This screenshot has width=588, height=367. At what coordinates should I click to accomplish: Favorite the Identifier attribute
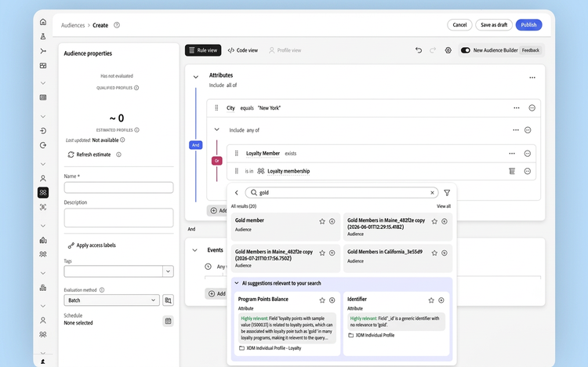tap(431, 300)
